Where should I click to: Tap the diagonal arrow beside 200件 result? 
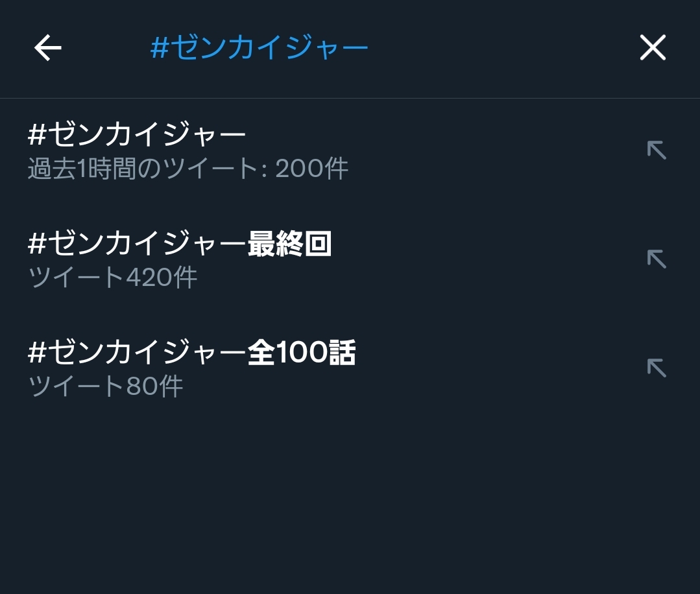point(657,150)
